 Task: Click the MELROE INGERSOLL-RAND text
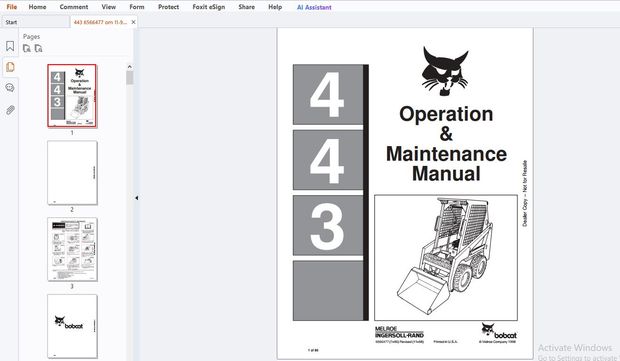click(399, 332)
